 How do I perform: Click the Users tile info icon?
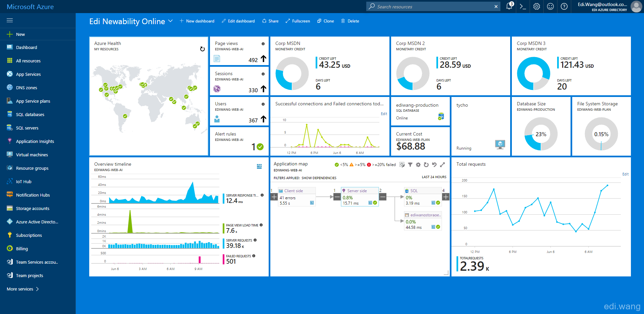(x=263, y=104)
